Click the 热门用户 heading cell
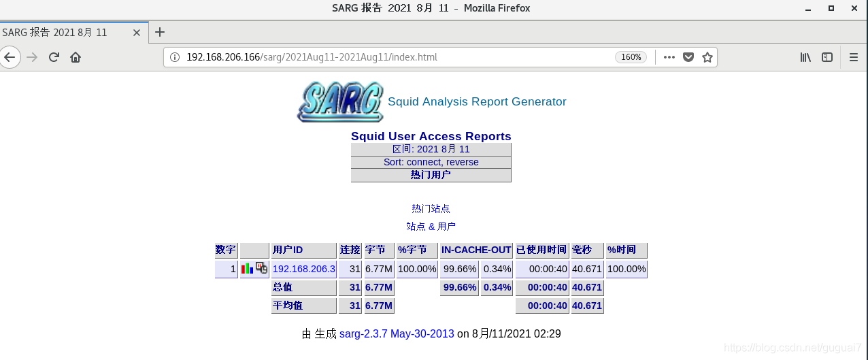The height and width of the screenshot is (360, 868). pos(431,175)
